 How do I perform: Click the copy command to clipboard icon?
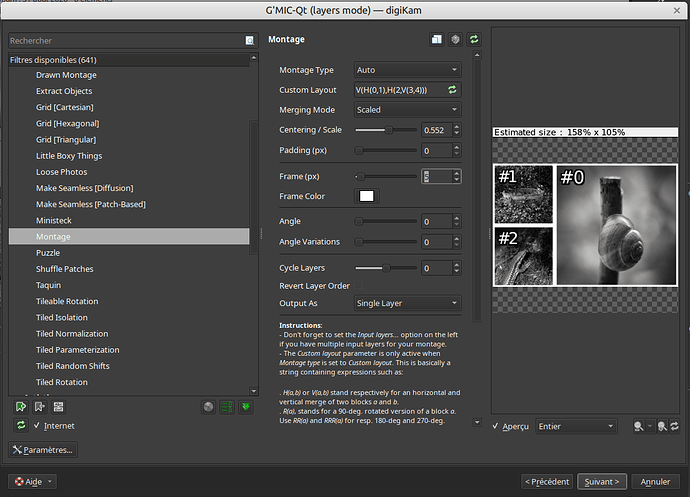pyautogui.click(x=437, y=40)
